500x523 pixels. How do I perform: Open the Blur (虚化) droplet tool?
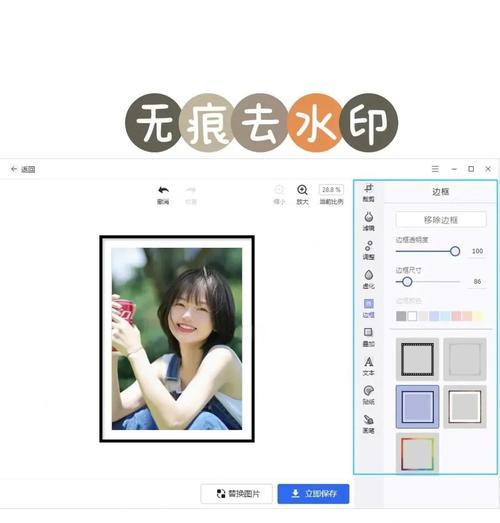tap(368, 279)
